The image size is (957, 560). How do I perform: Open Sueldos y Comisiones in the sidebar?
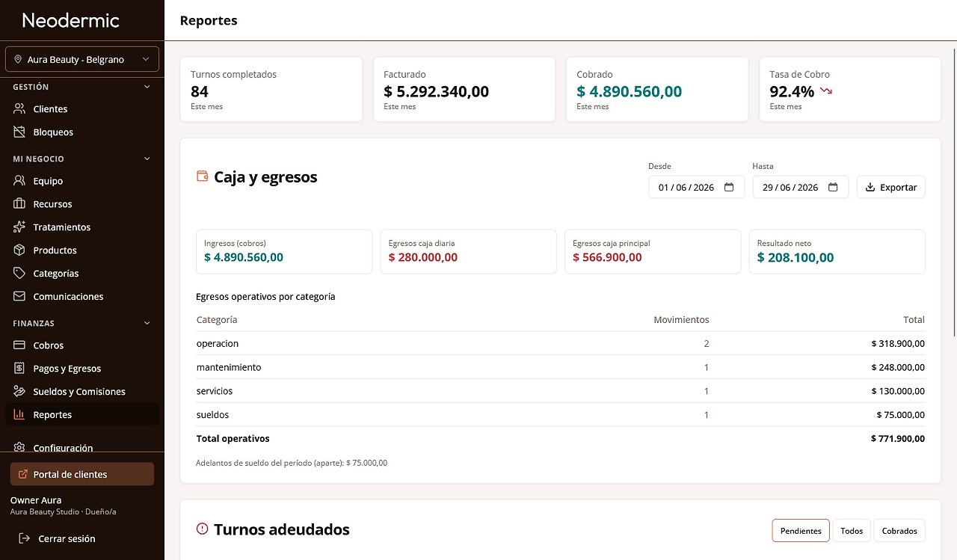point(82,392)
